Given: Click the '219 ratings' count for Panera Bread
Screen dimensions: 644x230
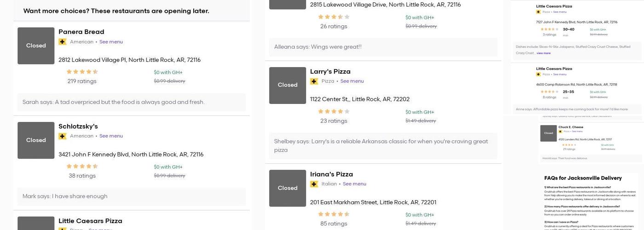Looking at the screenshot, I should [82, 81].
